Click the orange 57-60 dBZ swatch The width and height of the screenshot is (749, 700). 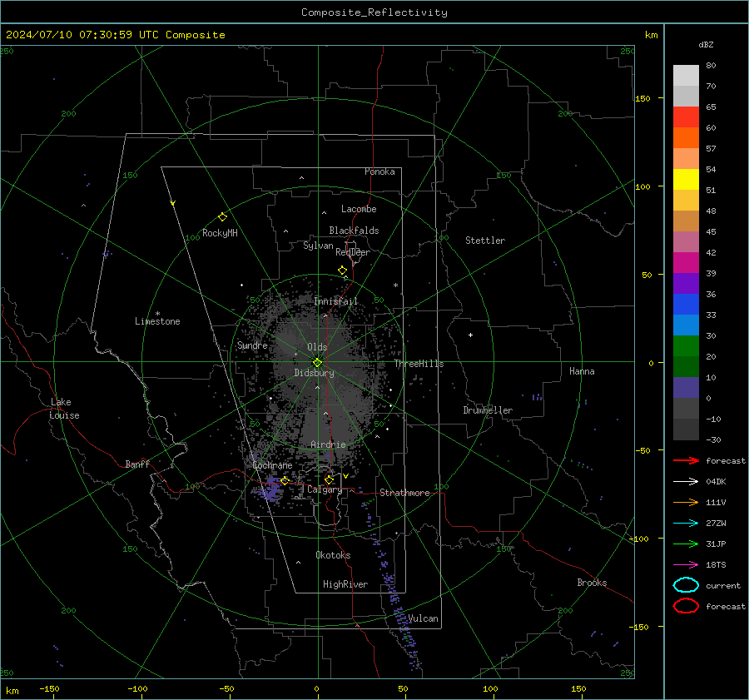[686, 137]
